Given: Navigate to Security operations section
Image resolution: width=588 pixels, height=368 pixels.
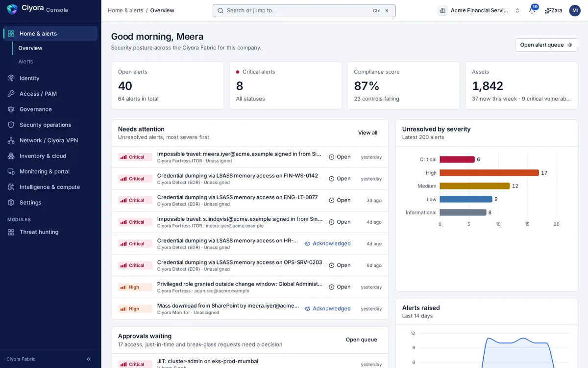Looking at the screenshot, I should coord(50,125).
